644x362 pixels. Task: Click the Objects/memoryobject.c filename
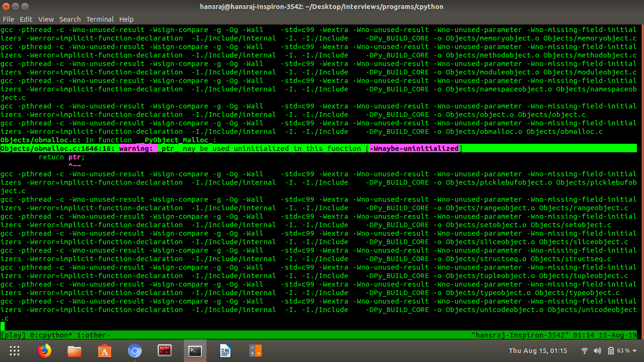point(590,38)
